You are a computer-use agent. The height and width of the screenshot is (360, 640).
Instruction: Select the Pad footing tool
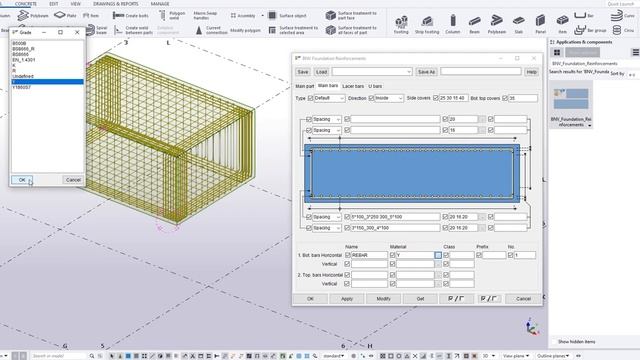coord(401,24)
